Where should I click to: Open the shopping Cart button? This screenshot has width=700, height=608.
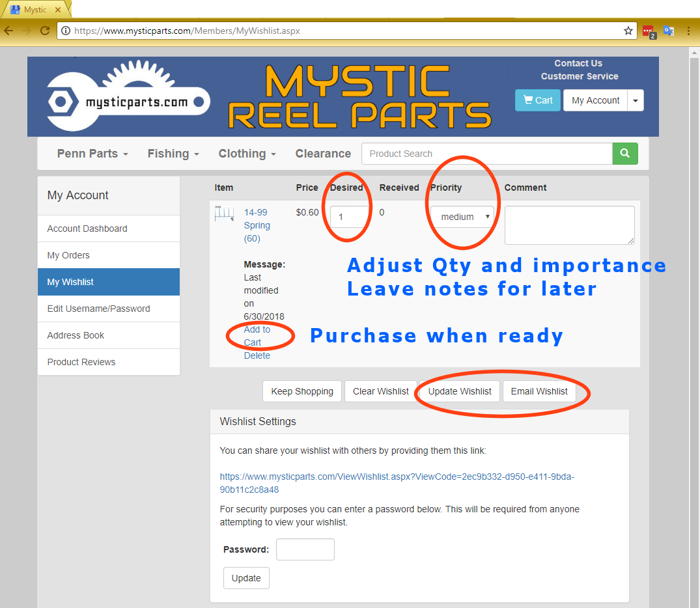pos(537,100)
